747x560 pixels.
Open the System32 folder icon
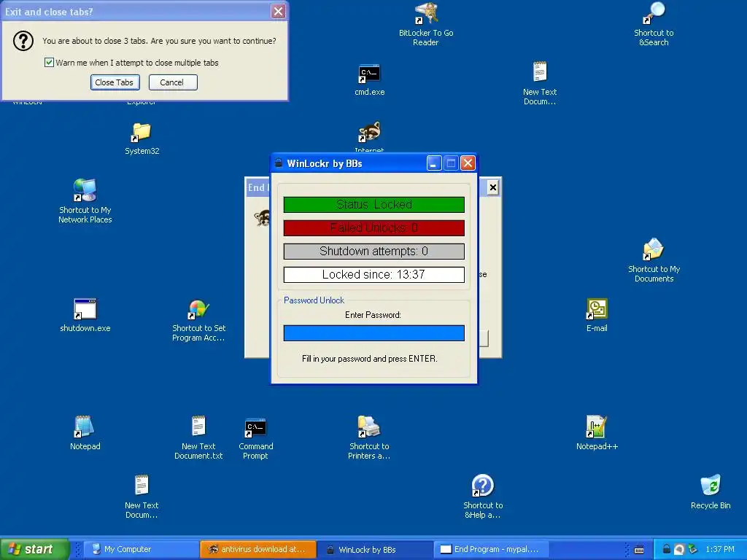(142, 133)
